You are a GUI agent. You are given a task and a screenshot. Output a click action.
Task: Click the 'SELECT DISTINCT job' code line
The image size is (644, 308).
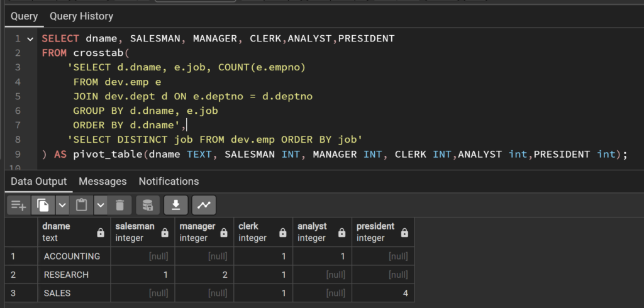click(x=215, y=140)
